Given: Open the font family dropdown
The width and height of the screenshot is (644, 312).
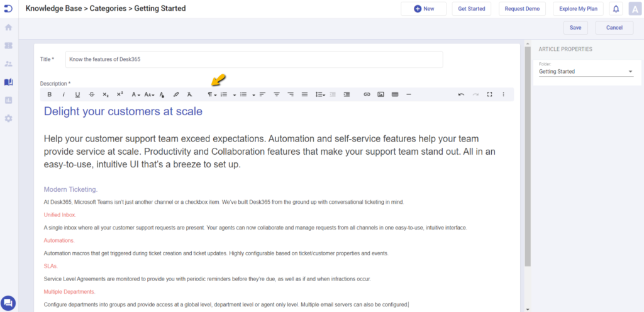Looking at the screenshot, I should pos(136,94).
